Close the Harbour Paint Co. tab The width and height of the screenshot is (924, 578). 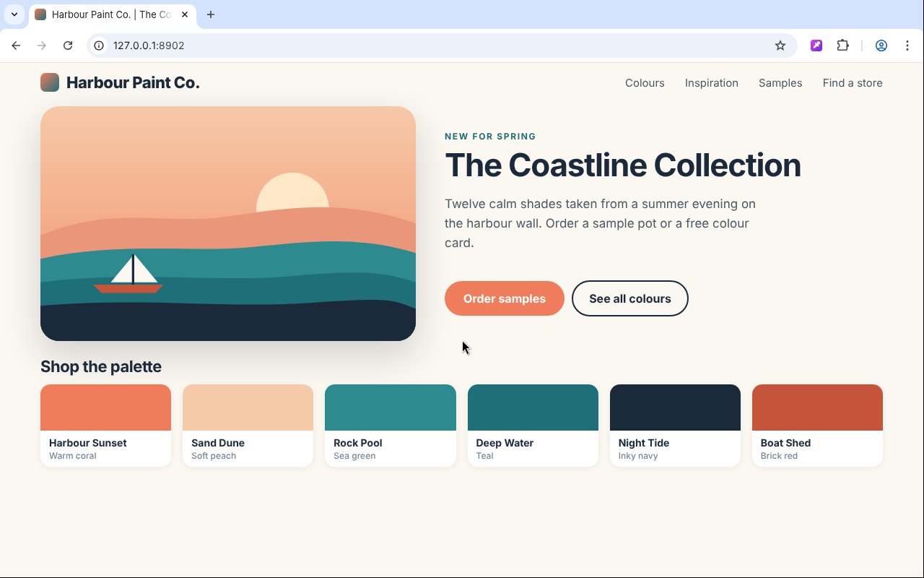coord(185,14)
